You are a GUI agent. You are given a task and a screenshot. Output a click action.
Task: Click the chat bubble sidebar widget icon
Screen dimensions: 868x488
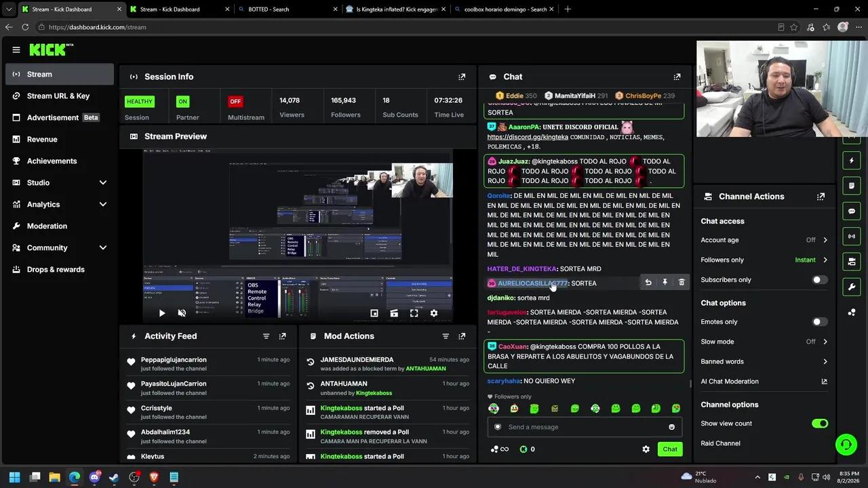pos(852,211)
